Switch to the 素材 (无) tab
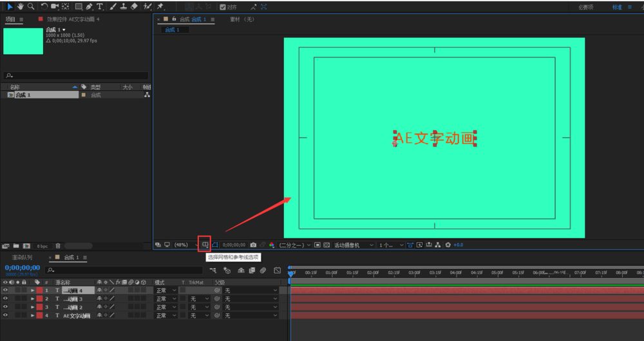Screen dimensions: 644x341 pos(242,19)
